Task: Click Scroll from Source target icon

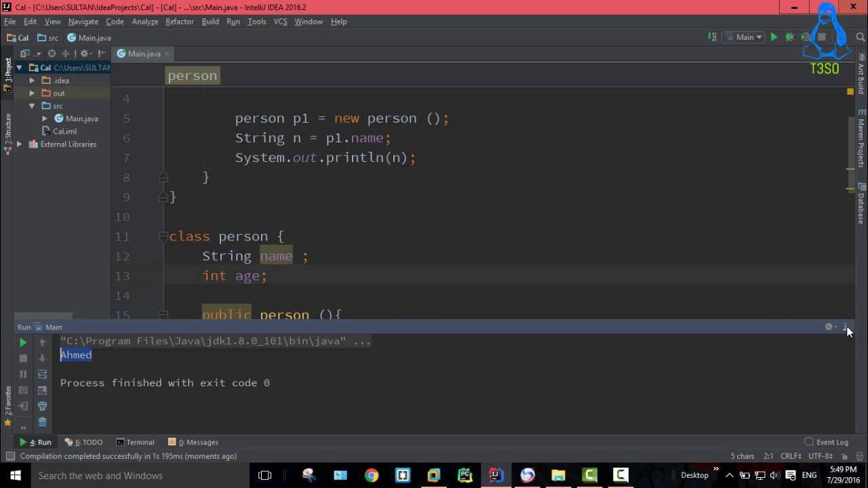Action: (x=52, y=54)
